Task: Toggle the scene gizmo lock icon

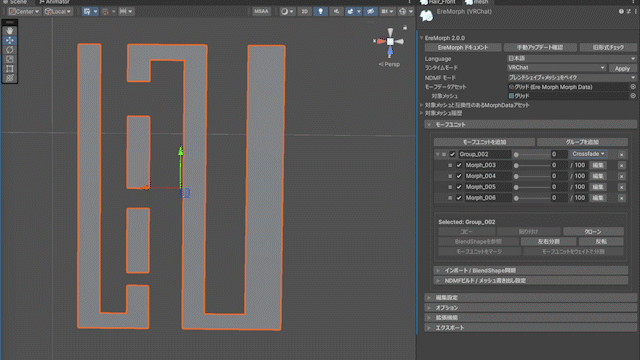Action: point(405,28)
